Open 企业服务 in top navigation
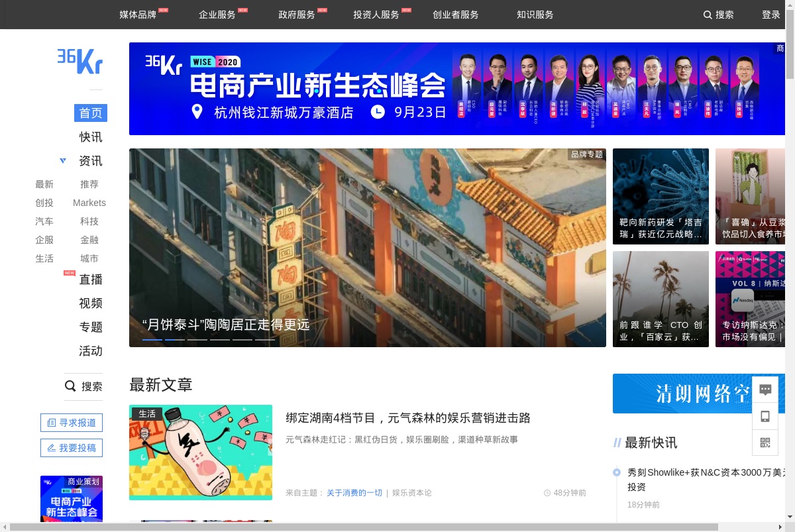The width and height of the screenshot is (795, 532). point(217,15)
